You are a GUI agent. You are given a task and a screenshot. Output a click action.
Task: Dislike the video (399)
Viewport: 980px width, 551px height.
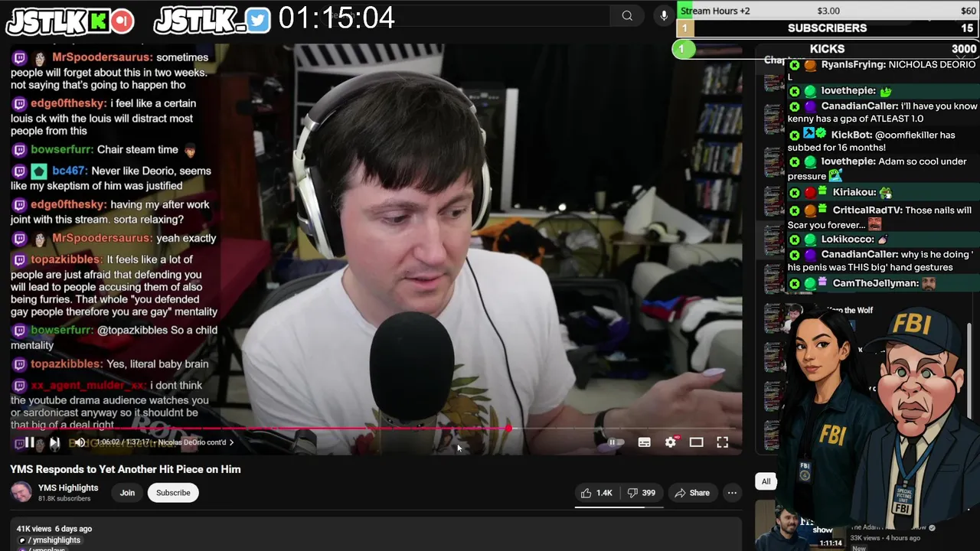(x=642, y=493)
